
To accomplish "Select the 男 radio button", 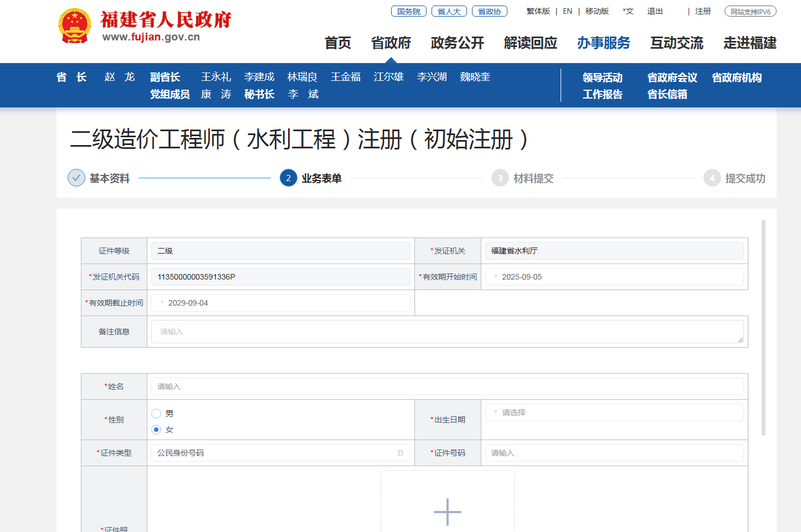I will click(156, 414).
